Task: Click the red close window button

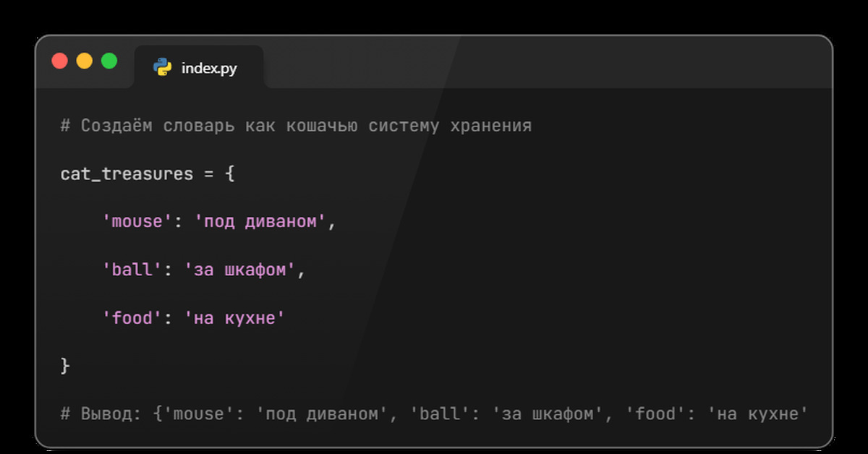Action: (60, 61)
